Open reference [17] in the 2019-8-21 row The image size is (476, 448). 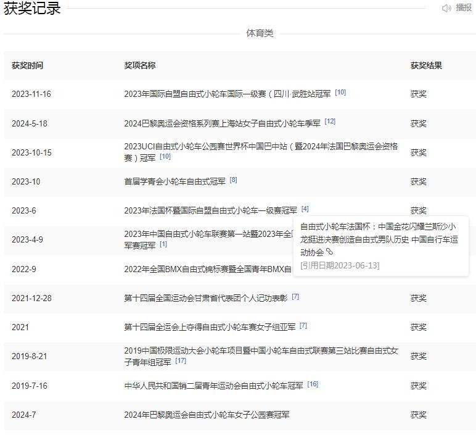tap(181, 361)
